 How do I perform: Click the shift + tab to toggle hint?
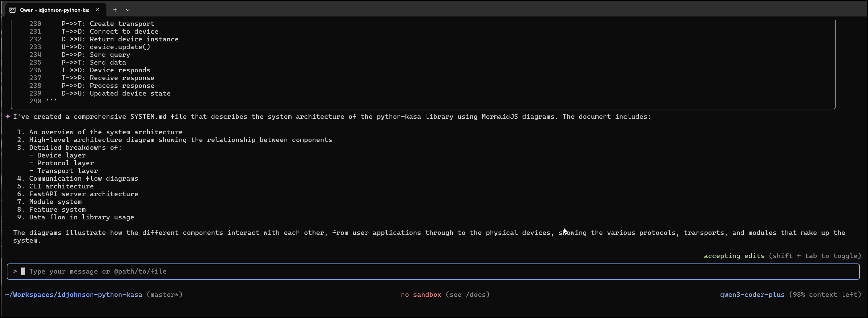pos(815,256)
